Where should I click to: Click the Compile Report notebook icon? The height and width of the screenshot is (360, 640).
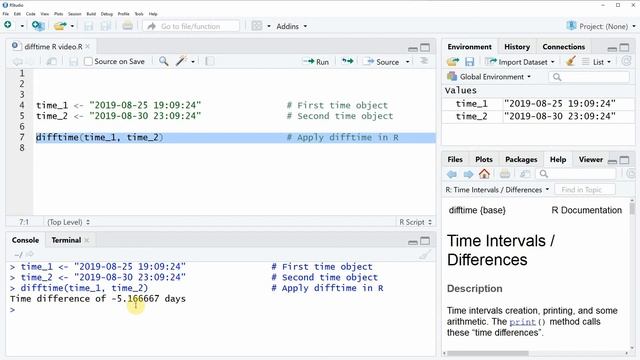point(209,61)
